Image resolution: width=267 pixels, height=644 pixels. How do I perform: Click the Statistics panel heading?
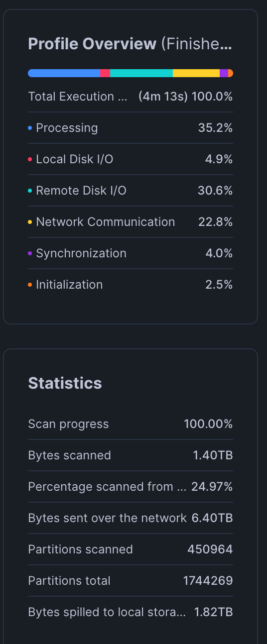[65, 383]
